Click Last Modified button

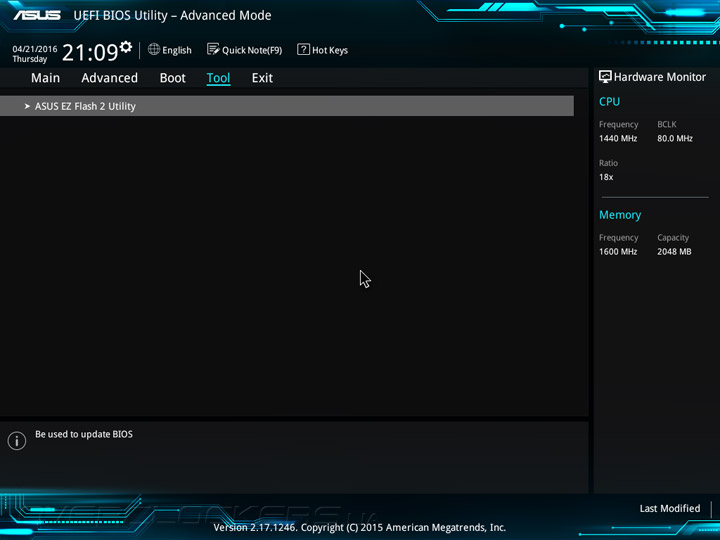pyautogui.click(x=670, y=508)
